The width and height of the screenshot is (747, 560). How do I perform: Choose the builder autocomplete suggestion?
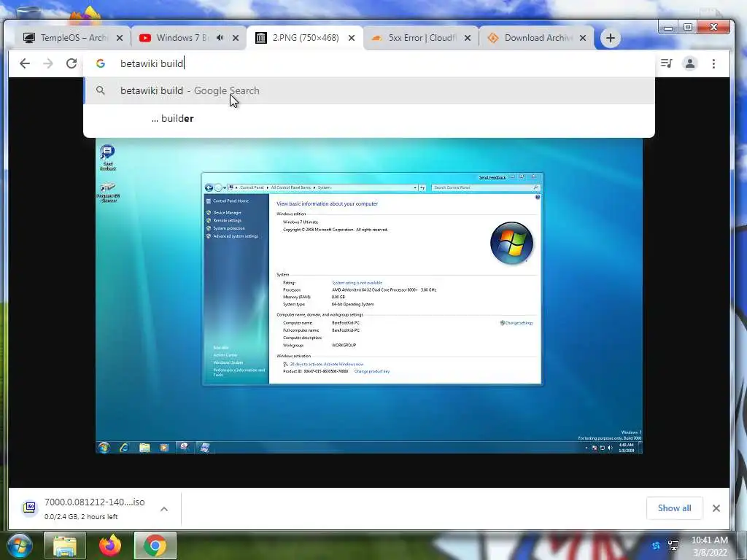click(369, 118)
